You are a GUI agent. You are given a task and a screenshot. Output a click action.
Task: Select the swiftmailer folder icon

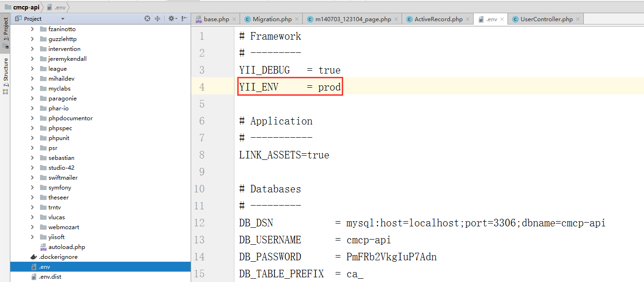pyautogui.click(x=43, y=177)
